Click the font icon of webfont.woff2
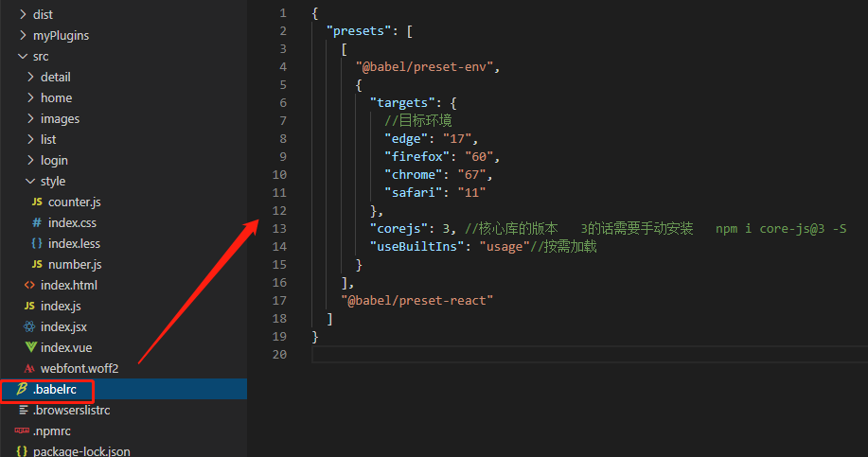This screenshot has width=868, height=457. [29, 368]
